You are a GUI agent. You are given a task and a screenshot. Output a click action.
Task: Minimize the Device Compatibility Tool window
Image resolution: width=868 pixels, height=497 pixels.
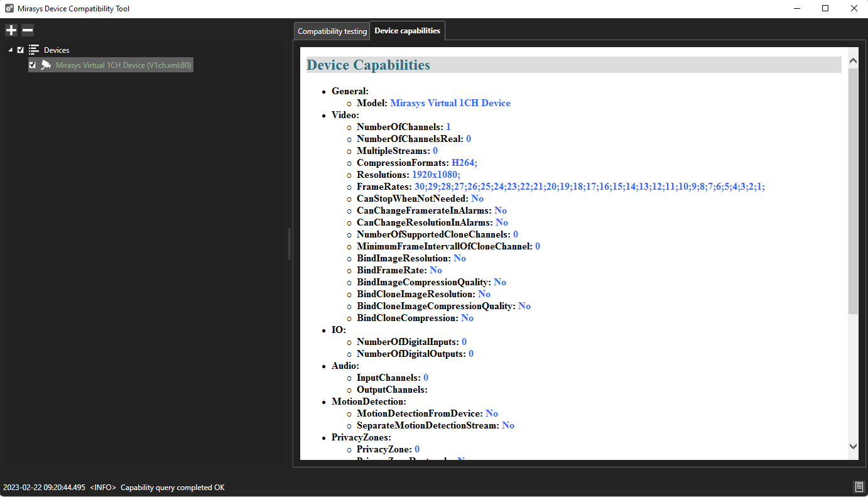click(x=796, y=9)
